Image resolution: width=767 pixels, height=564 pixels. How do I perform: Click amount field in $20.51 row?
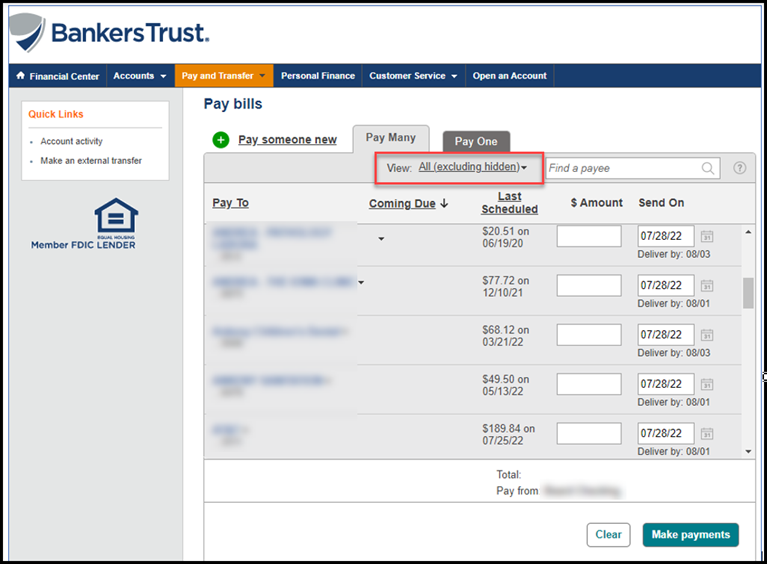point(589,236)
